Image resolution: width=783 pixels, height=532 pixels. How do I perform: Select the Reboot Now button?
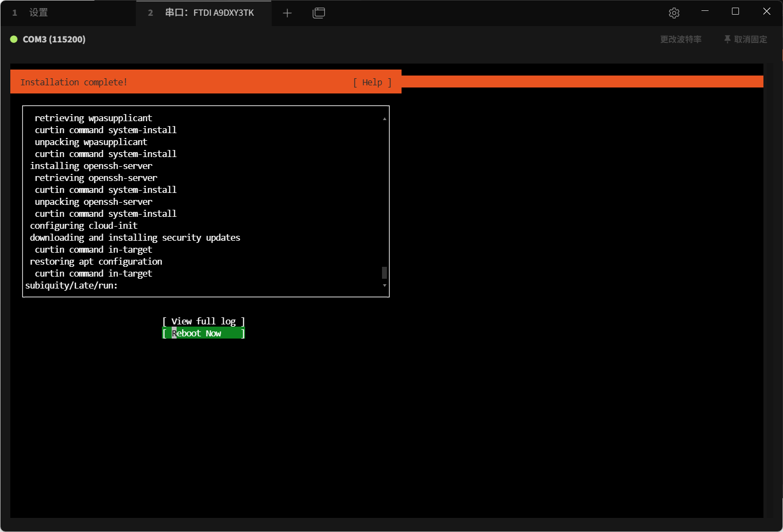click(x=204, y=333)
